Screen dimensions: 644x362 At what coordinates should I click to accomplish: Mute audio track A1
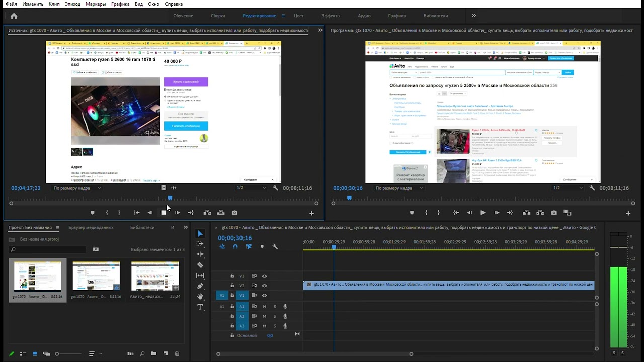click(x=264, y=307)
